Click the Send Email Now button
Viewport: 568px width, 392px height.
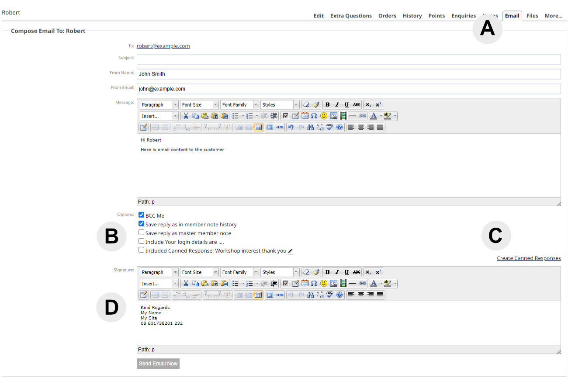click(x=158, y=364)
